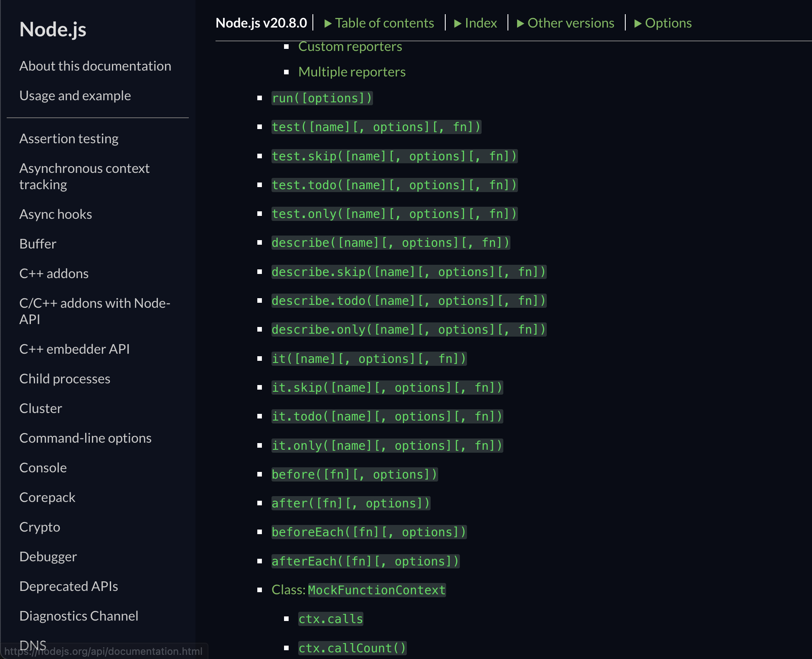812x659 pixels.
Task: Open About this documentation page
Action: tap(95, 66)
